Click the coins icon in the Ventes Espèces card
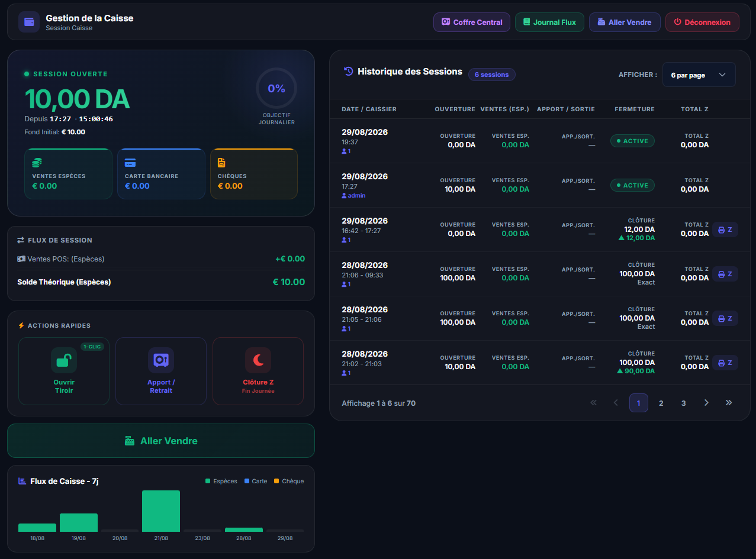The height and width of the screenshot is (559, 756). pyautogui.click(x=37, y=163)
